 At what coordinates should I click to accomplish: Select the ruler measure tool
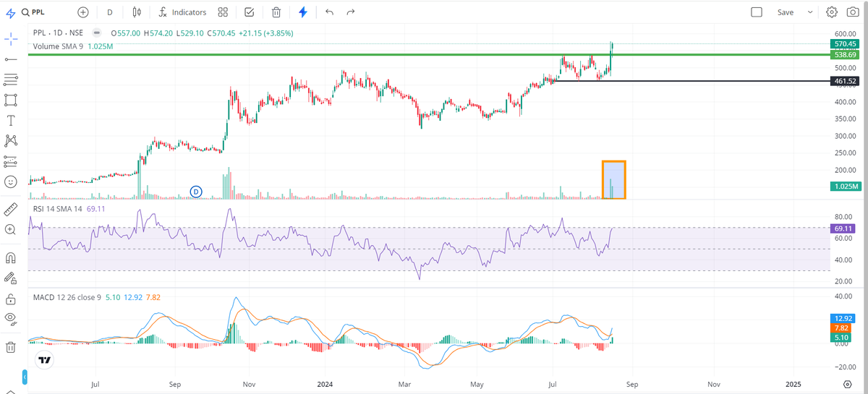(x=10, y=209)
